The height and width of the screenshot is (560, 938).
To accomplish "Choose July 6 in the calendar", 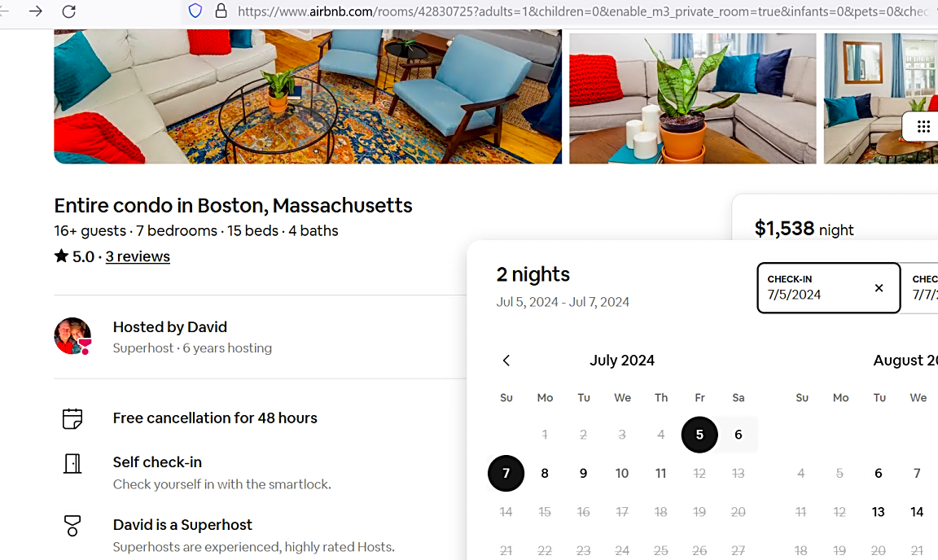I will (x=739, y=435).
